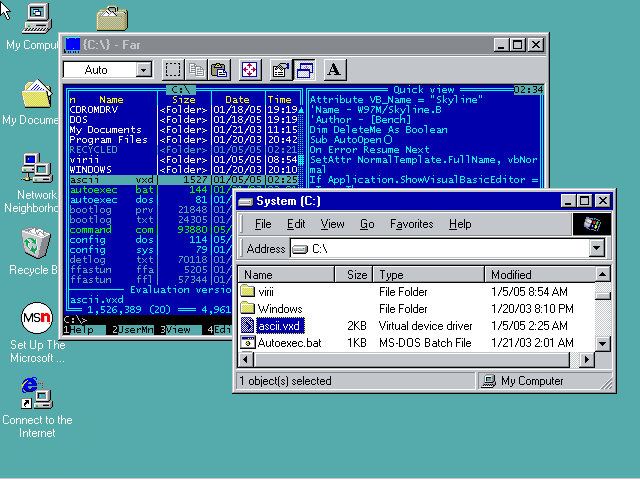Screen dimensions: 640x480
Task: Select the detlog txt row in Far panel
Action: tap(151, 260)
